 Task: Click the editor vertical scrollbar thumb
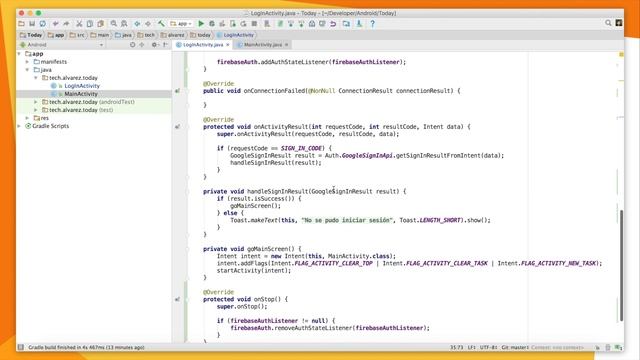coord(622,265)
